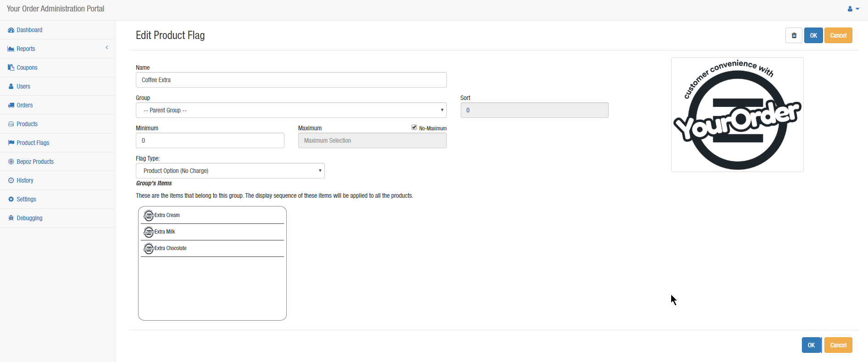Click the Products icon in the sidebar
The width and height of the screenshot is (868, 362).
11,124
